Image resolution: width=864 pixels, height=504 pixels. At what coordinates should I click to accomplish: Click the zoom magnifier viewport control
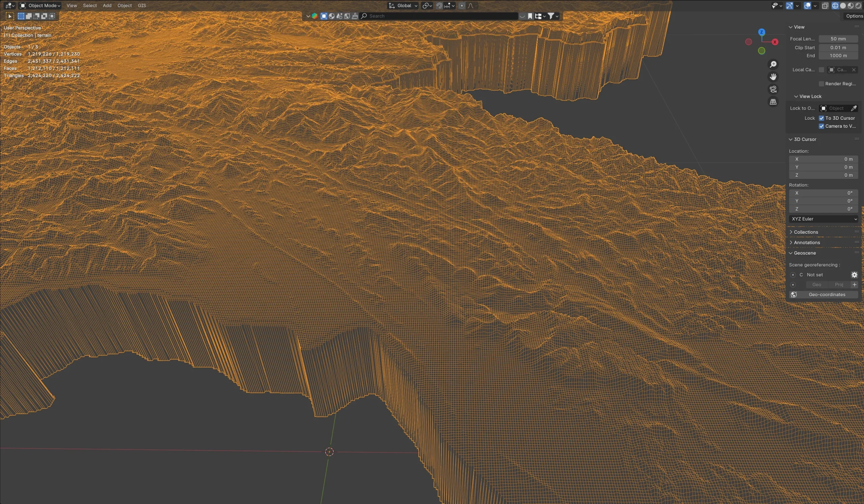[774, 64]
